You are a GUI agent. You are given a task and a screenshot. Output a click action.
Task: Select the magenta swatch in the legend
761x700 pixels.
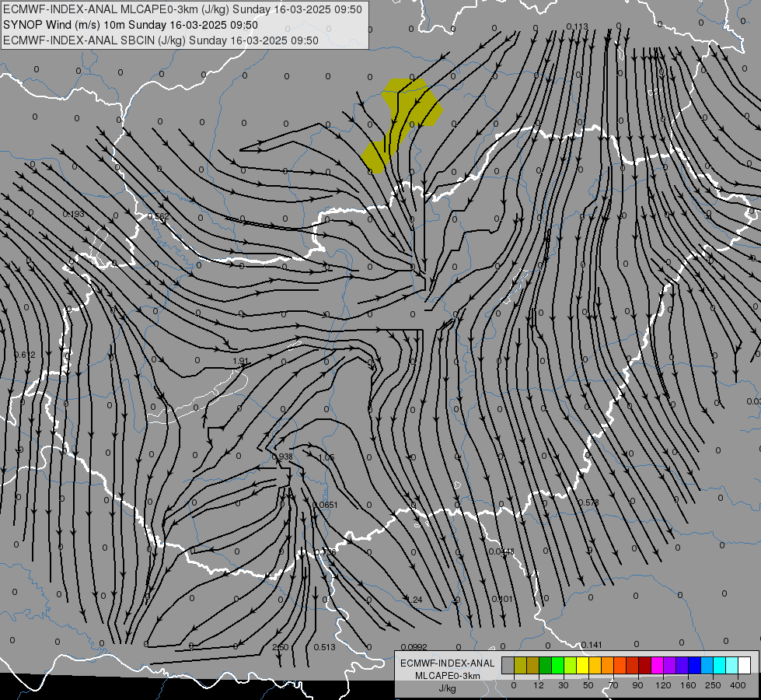tap(657, 666)
